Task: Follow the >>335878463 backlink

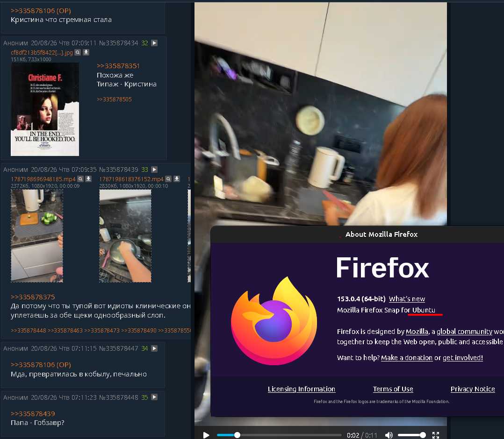Action: click(x=65, y=331)
